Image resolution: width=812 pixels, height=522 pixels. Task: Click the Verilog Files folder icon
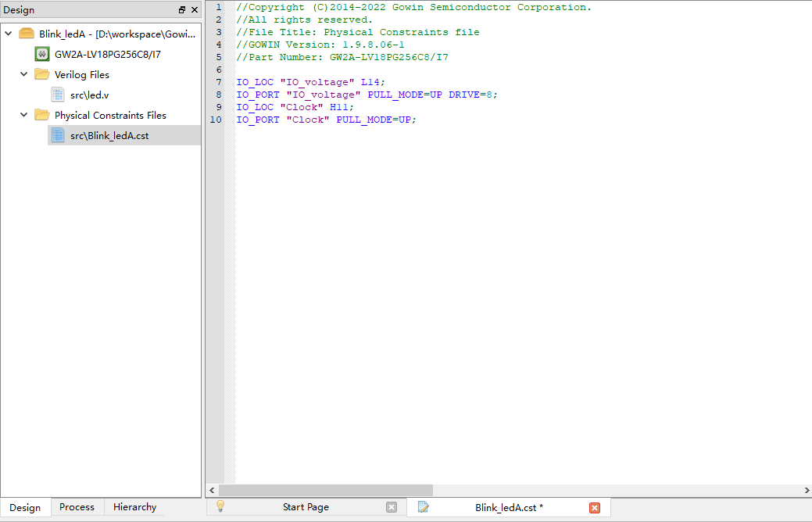coord(42,74)
